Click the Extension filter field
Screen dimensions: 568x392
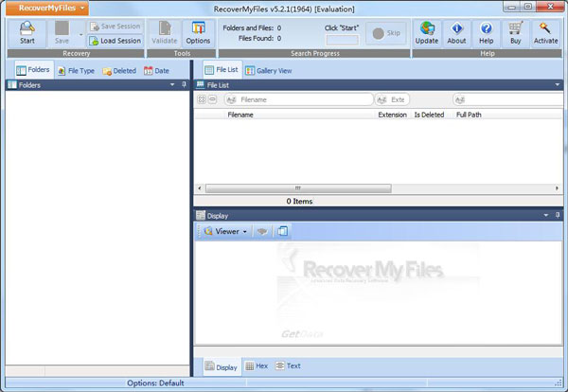392,99
